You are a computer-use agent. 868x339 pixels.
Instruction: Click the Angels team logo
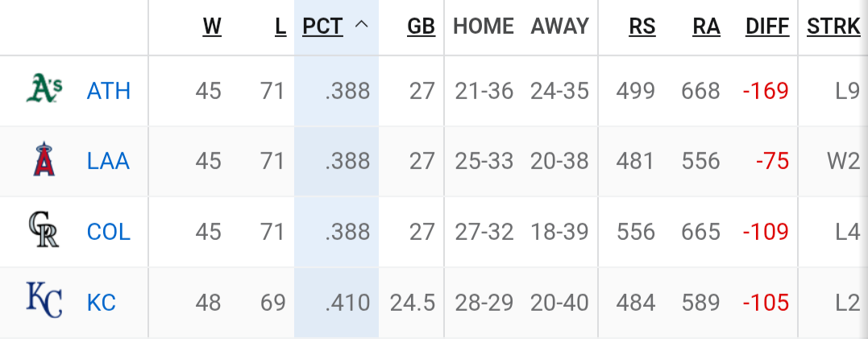coord(44,159)
